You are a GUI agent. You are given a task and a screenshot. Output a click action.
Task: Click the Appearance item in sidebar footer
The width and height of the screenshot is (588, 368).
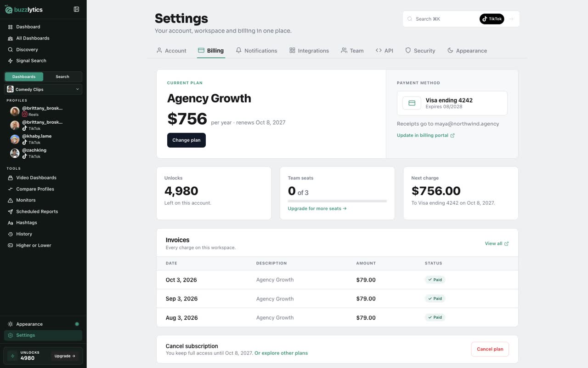[x=43, y=324]
